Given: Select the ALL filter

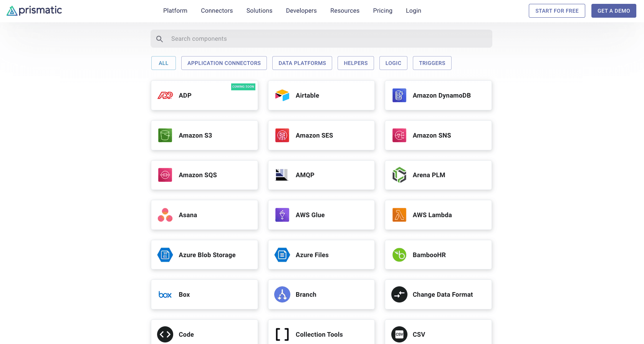Looking at the screenshot, I should coord(164,63).
